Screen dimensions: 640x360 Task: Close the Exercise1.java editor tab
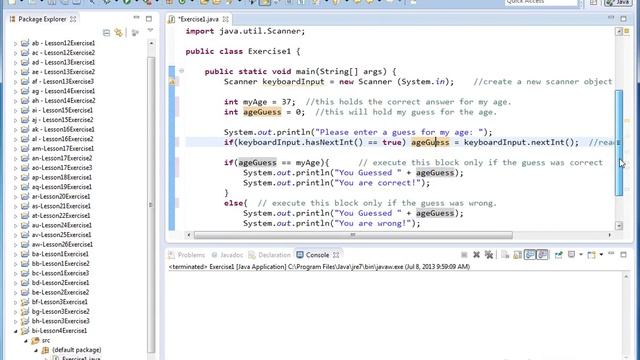coord(226,19)
